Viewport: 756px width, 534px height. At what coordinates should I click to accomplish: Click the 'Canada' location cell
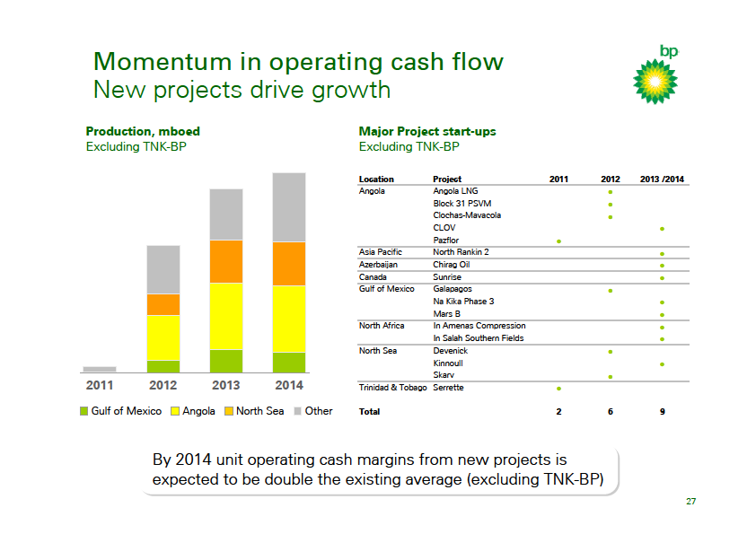click(373, 276)
